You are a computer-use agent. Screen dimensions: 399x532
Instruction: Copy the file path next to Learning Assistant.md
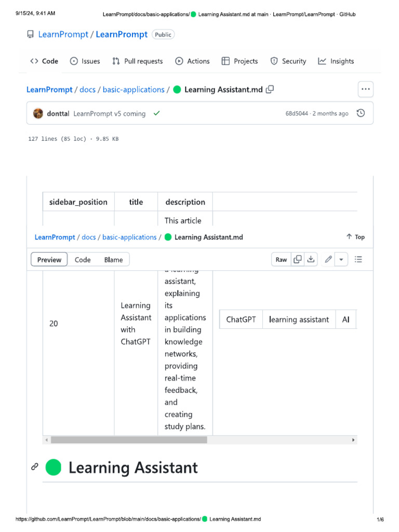(270, 89)
